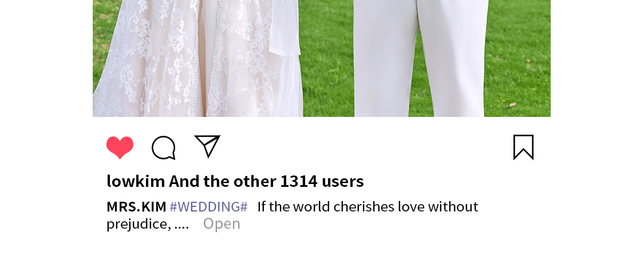Tap the #WEDDING# hashtag
The height and width of the screenshot is (278, 644).
[x=208, y=206]
